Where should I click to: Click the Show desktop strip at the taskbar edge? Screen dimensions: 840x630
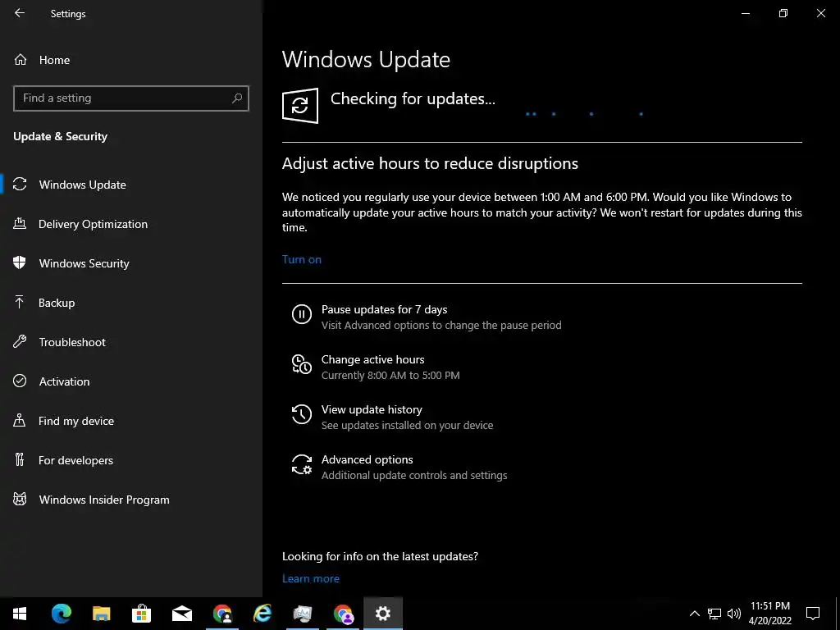point(838,614)
